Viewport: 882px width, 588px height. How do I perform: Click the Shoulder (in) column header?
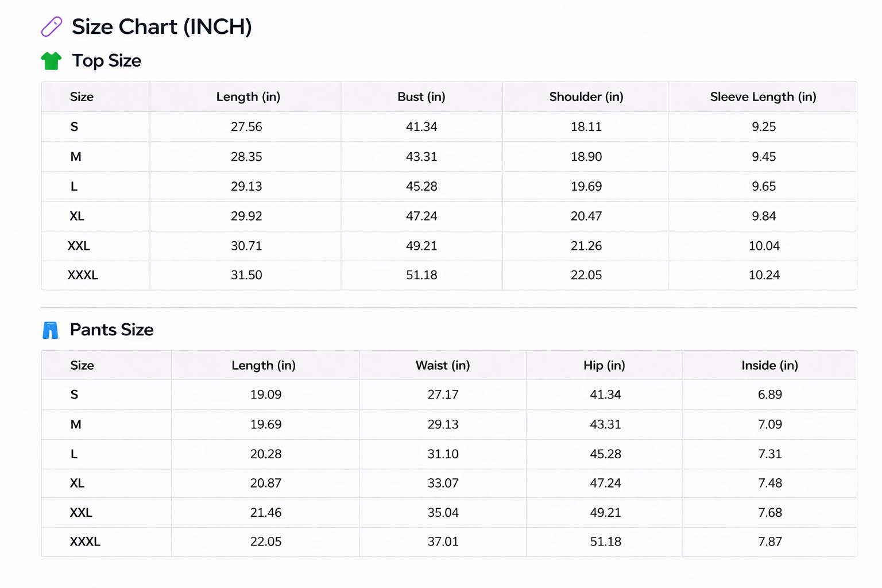586,97
